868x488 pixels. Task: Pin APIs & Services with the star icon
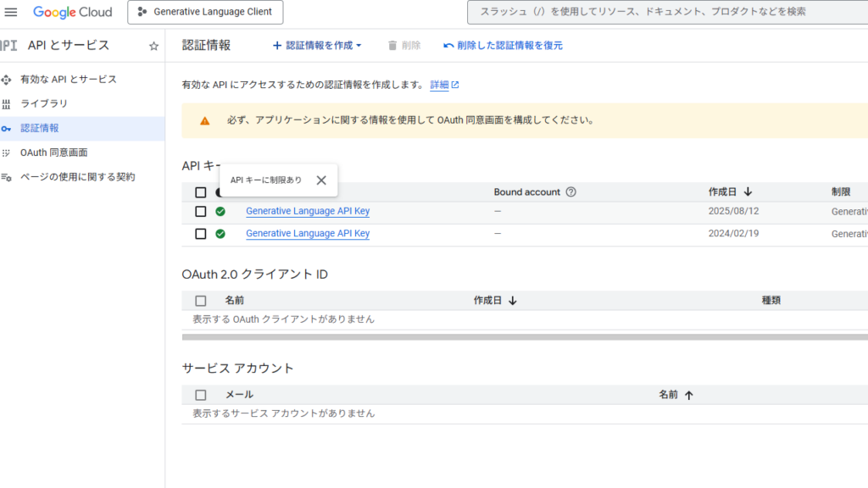[x=153, y=46]
